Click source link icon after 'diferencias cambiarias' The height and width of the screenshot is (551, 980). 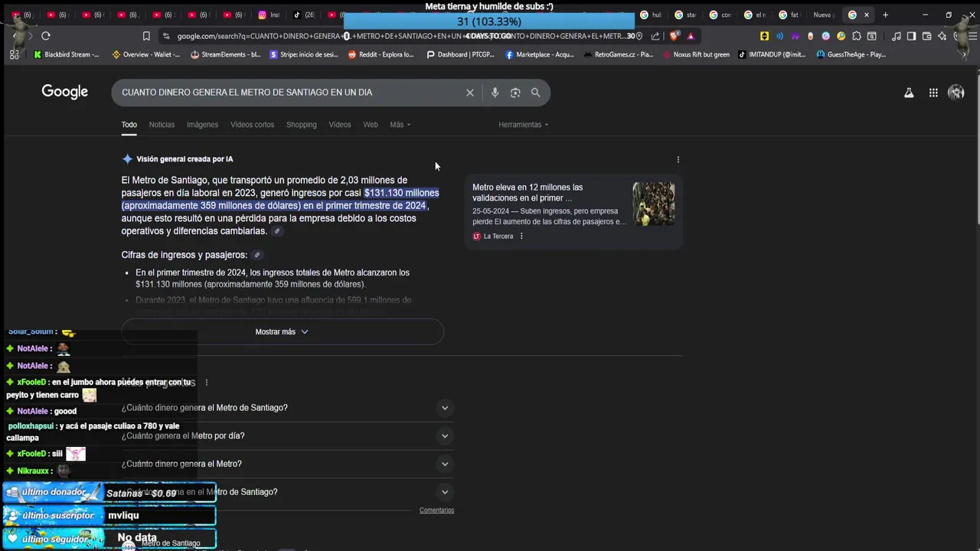click(x=277, y=231)
